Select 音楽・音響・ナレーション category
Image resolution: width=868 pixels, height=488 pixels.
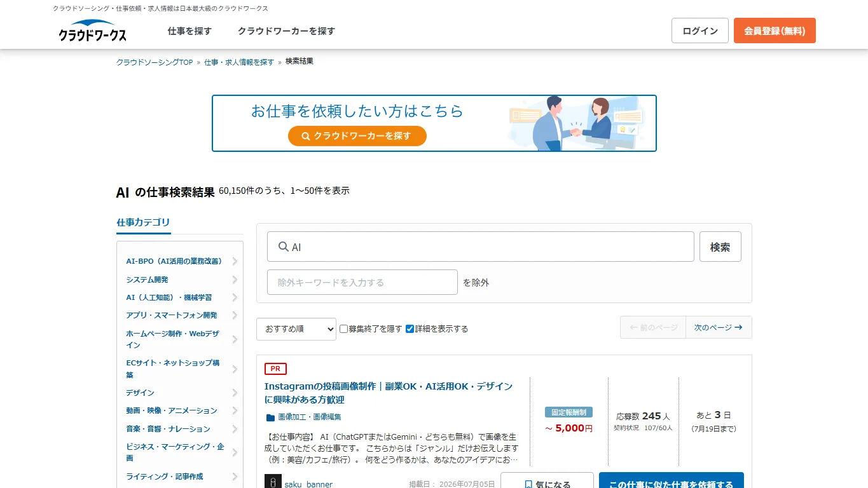168,429
